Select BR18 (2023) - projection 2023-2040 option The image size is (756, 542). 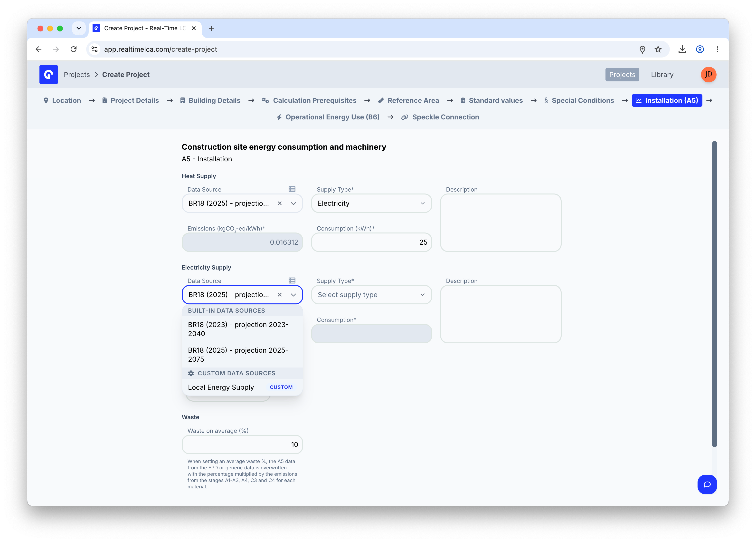(242, 329)
